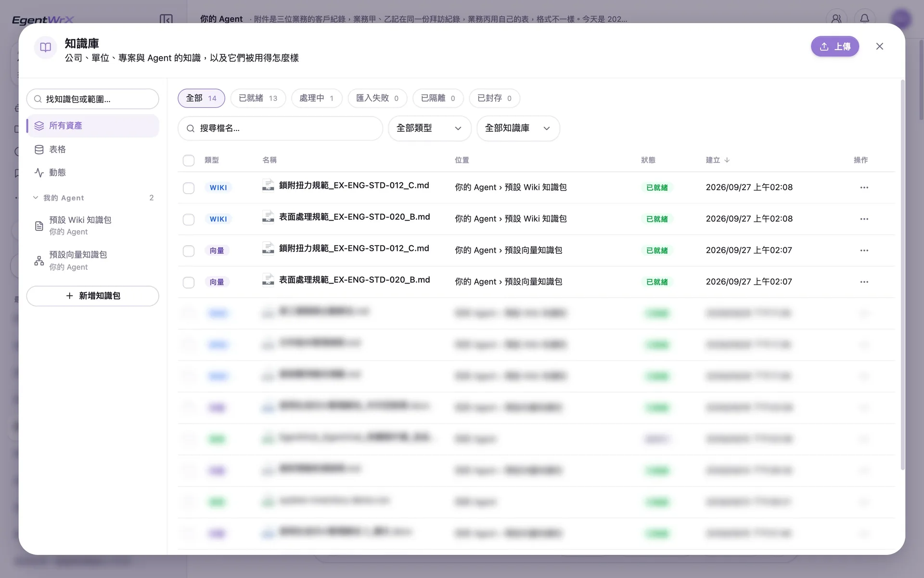Click file icon of 鎖附扭力規範 WIKI row

pyautogui.click(x=268, y=185)
